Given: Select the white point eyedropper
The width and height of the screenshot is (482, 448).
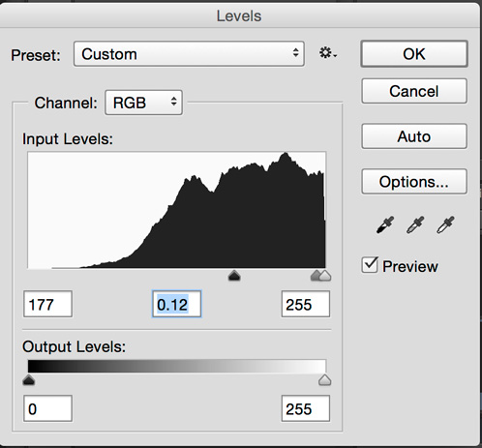Looking at the screenshot, I should coord(445,224).
